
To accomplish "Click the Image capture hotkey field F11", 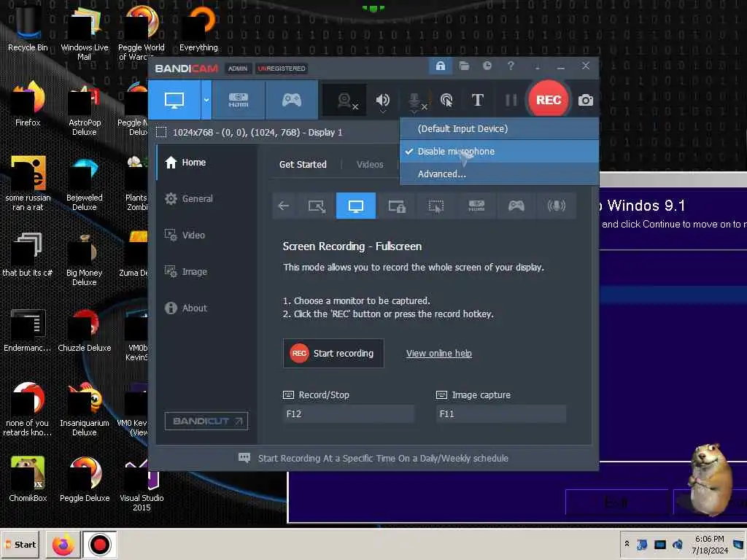I will point(501,414).
